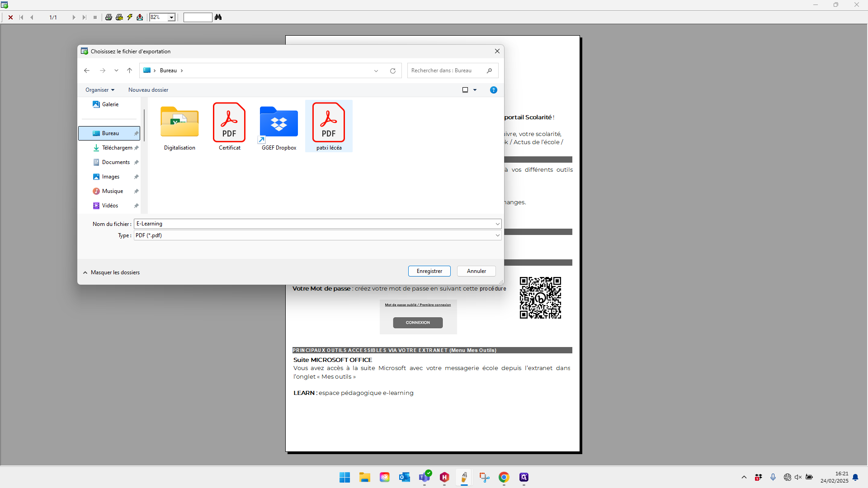This screenshot has height=488, width=868.
Task: Open Windows Start menu
Action: pos(344,477)
